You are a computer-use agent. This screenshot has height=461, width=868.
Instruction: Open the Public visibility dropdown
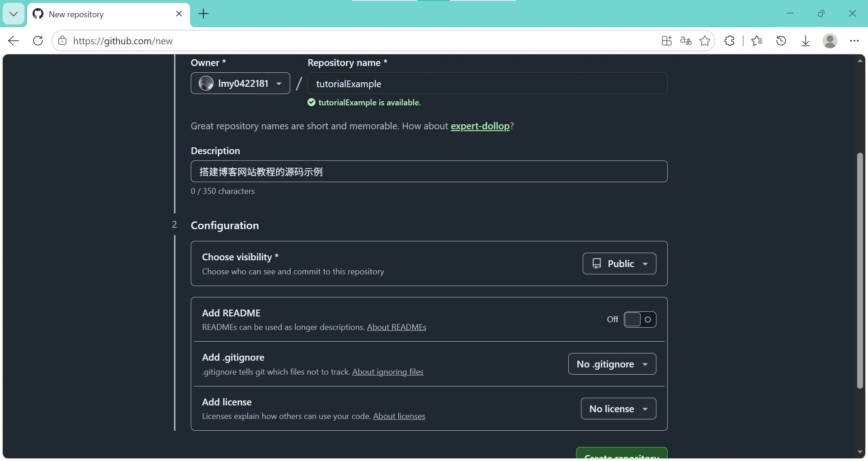pyautogui.click(x=619, y=263)
